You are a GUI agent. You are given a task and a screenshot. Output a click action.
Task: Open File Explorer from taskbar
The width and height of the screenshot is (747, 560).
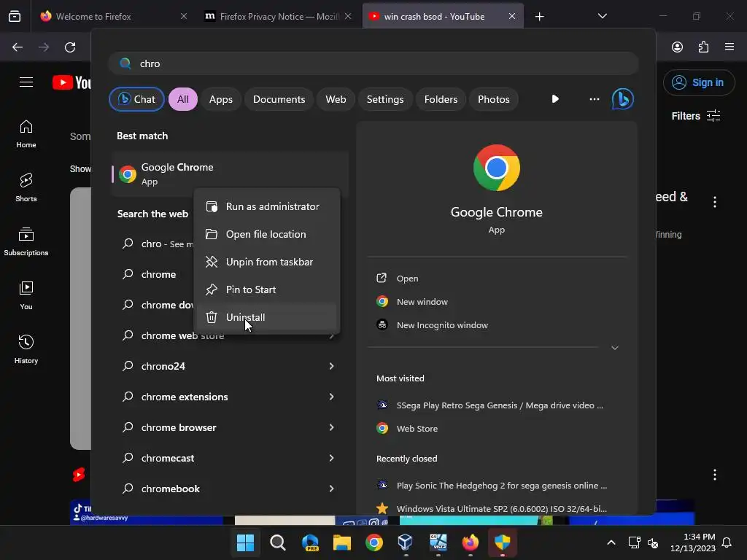point(342,542)
